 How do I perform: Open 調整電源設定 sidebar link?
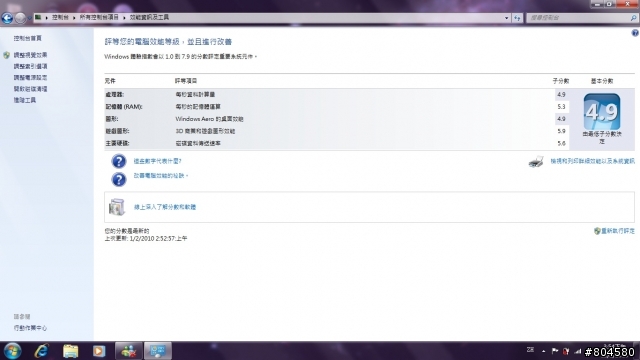tap(30, 78)
